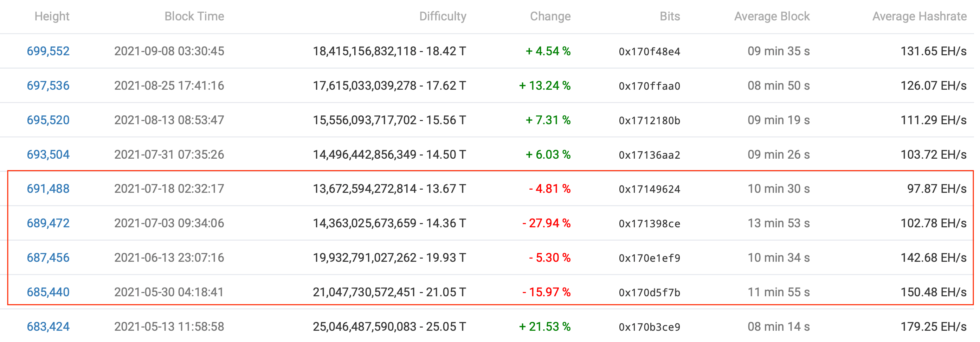Open block height 689,472 link

(x=48, y=223)
